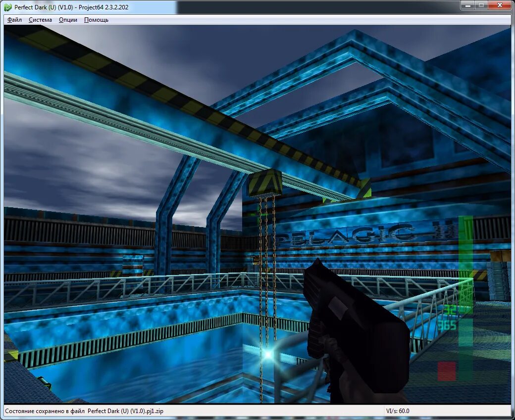Click the window title text Perfect Dark (U) (V1.0)

click(x=44, y=7)
